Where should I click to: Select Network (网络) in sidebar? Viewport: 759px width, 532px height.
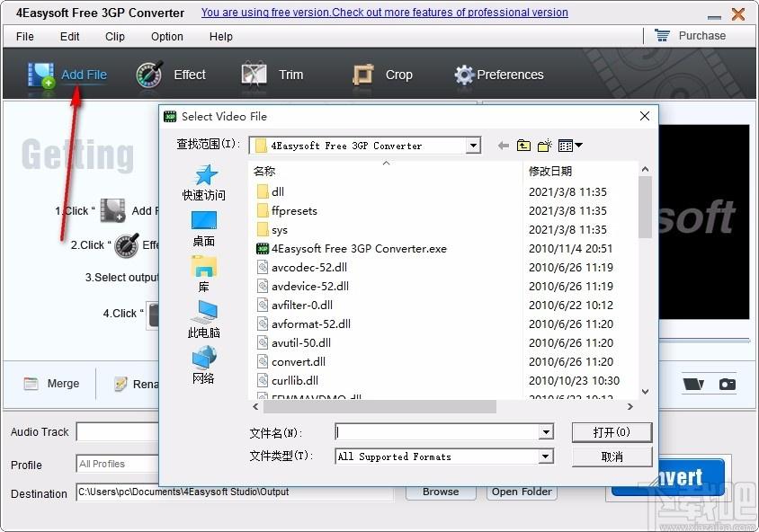[x=204, y=365]
